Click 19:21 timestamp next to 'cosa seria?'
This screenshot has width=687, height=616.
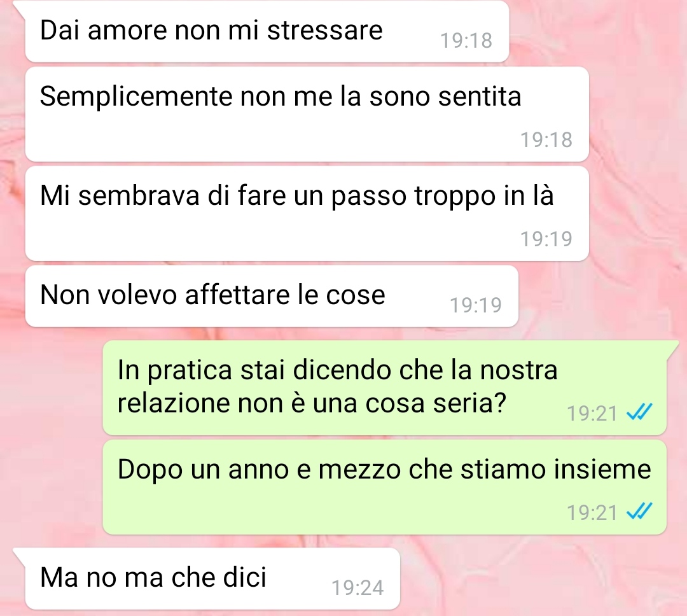click(x=592, y=414)
